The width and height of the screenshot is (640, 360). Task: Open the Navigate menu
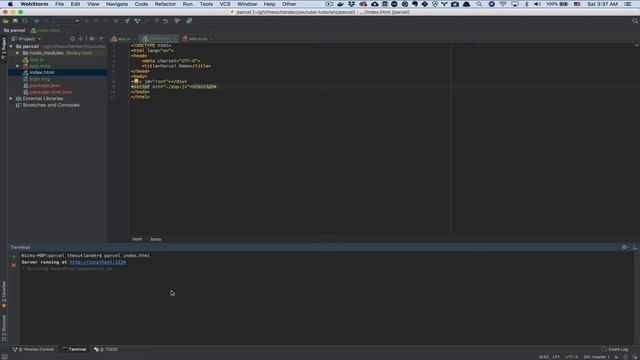(x=117, y=4)
